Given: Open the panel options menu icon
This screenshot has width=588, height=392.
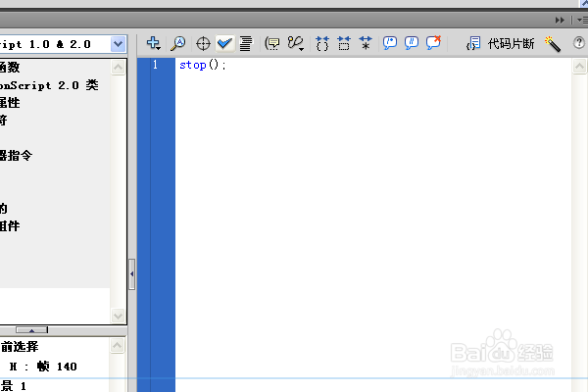Looking at the screenshot, I should click(582, 20).
